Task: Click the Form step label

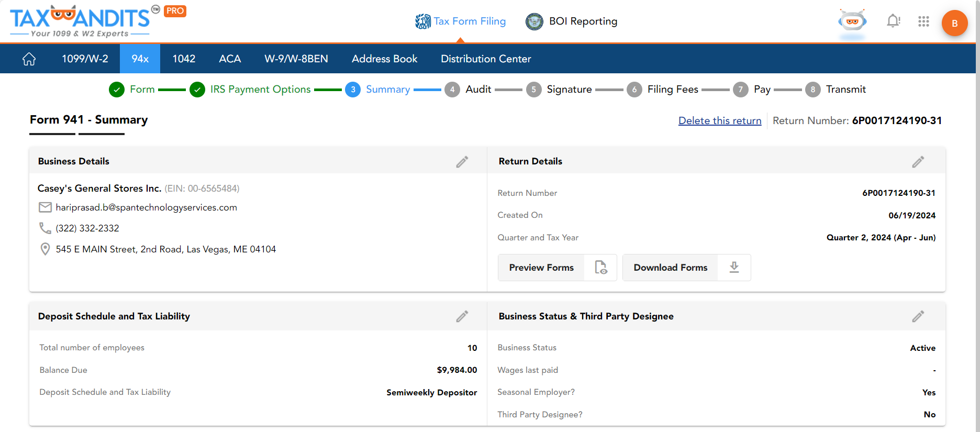Action: pyautogui.click(x=142, y=90)
